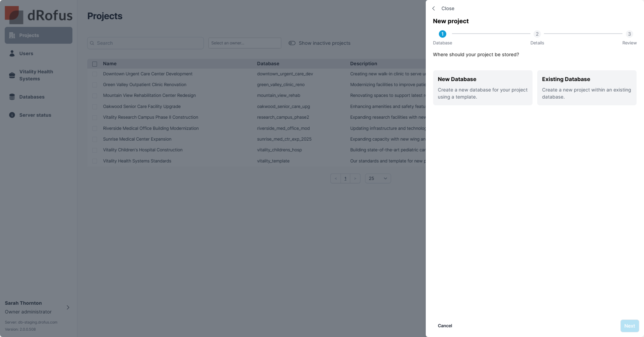Go to next page arrow
The image size is (644, 337).
click(x=355, y=178)
